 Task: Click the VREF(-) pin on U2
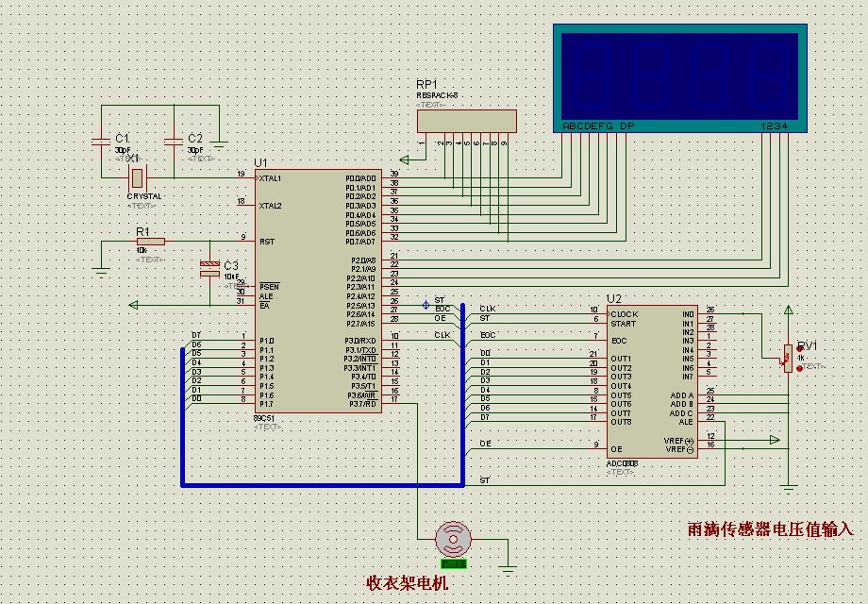pos(680,449)
